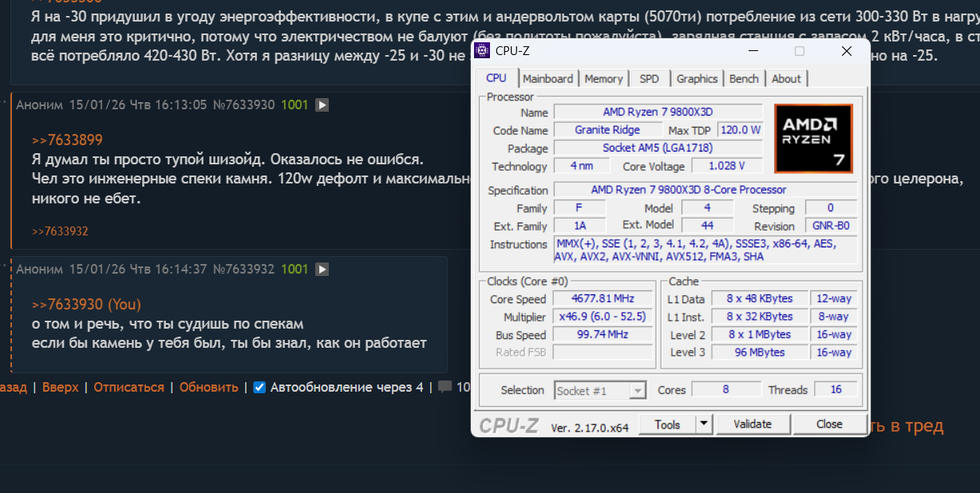Click the Ext. Family value 1A
The width and height of the screenshot is (980, 493).
(x=580, y=226)
